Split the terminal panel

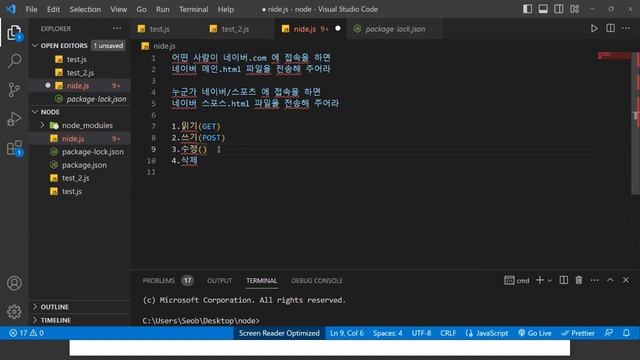pos(563,280)
